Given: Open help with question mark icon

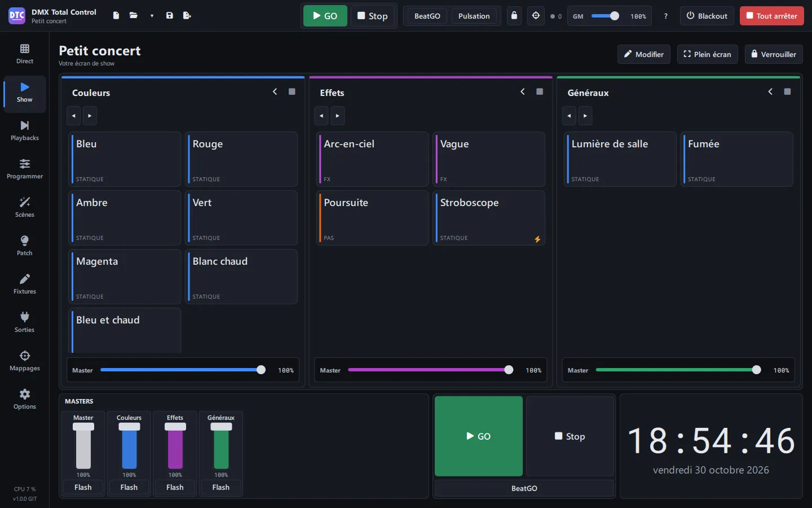Looking at the screenshot, I should point(666,16).
